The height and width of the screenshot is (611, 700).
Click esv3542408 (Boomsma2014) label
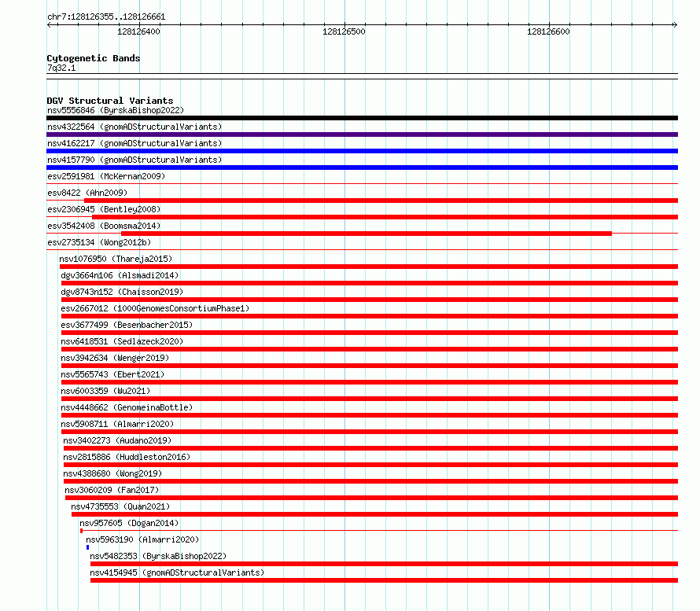tap(104, 226)
